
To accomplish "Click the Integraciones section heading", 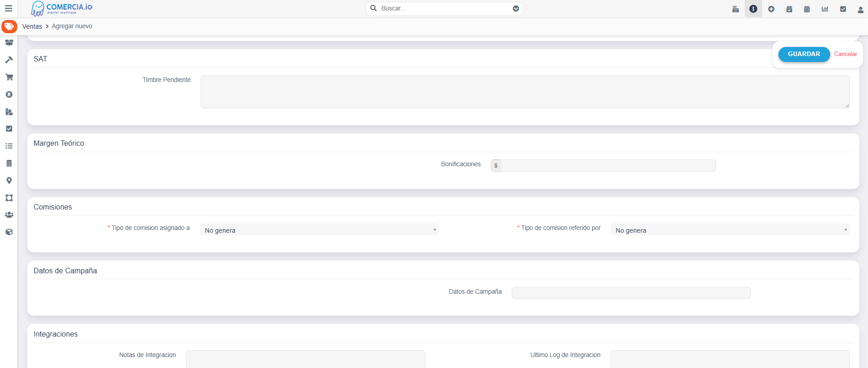I will [56, 334].
